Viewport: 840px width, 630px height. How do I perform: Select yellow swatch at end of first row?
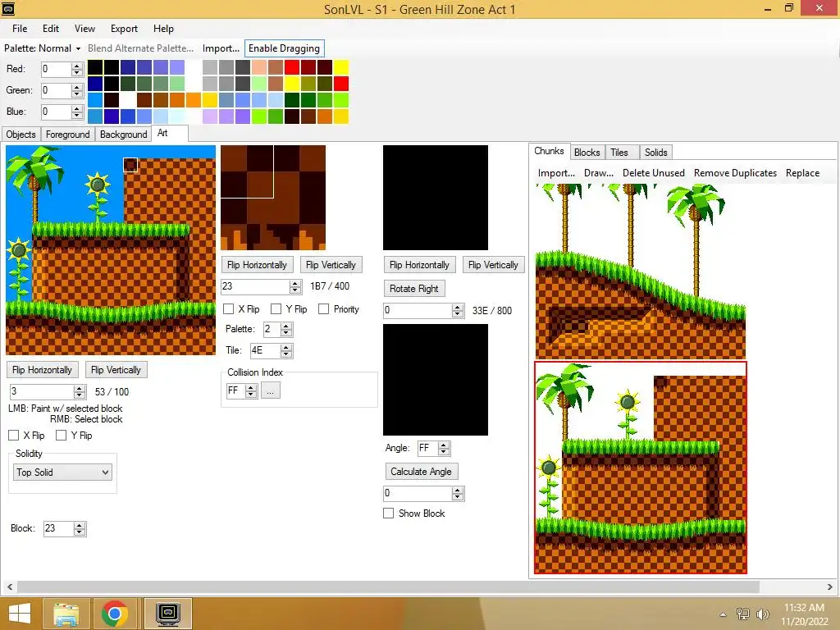pyautogui.click(x=341, y=67)
